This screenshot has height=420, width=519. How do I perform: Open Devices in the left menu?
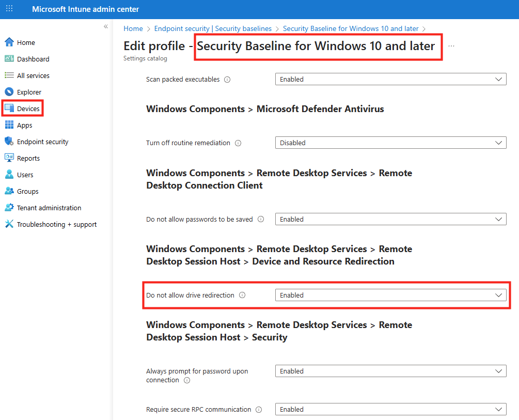click(x=28, y=108)
